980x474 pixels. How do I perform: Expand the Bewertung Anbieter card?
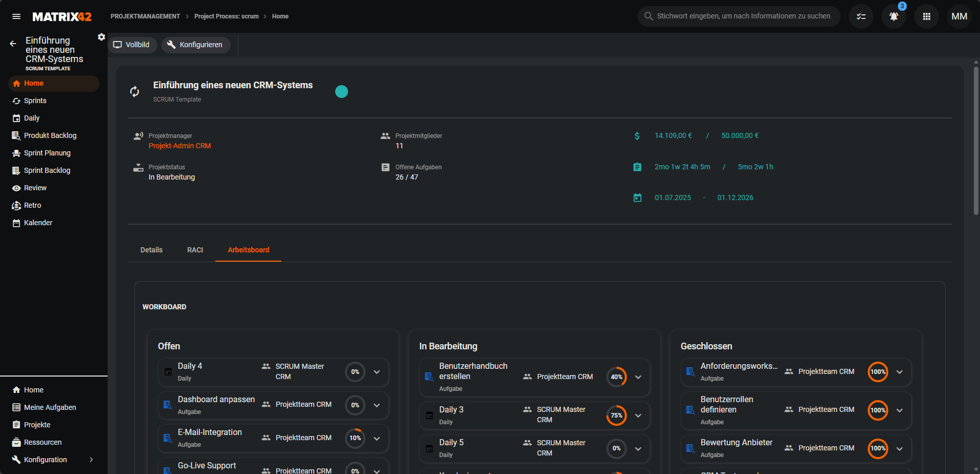pyautogui.click(x=900, y=448)
